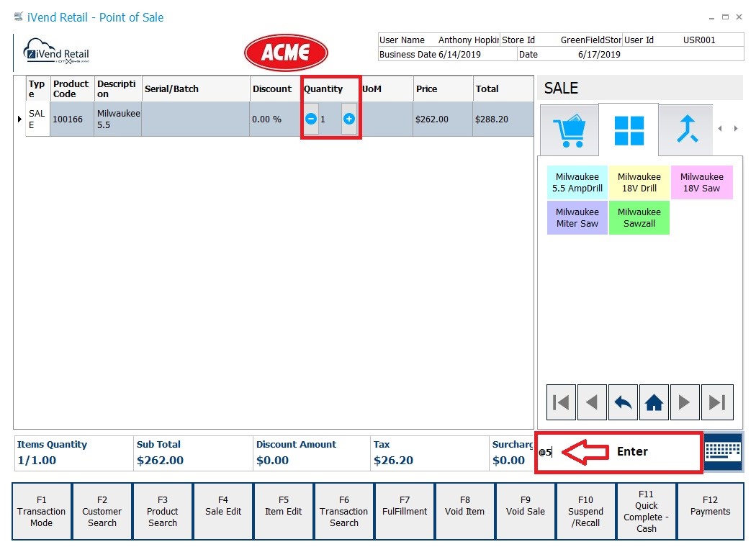Click F8 Void Item

[x=465, y=512]
